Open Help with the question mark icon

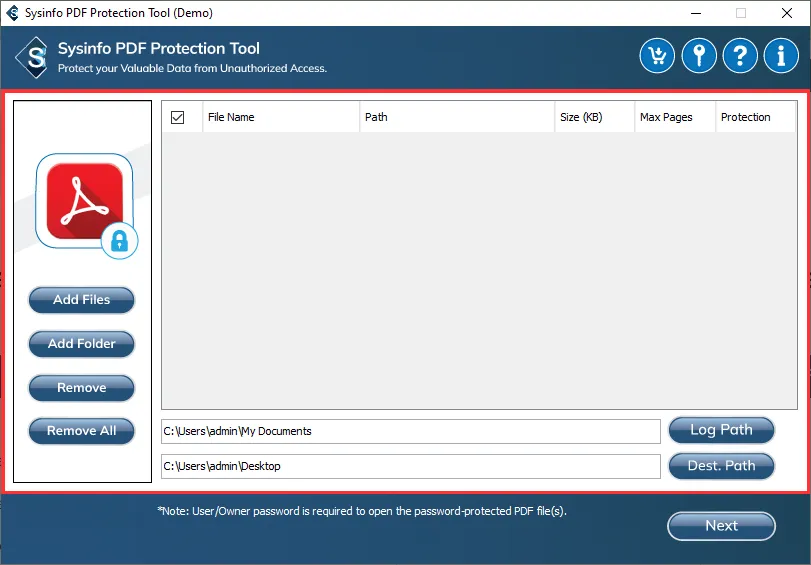pos(740,56)
